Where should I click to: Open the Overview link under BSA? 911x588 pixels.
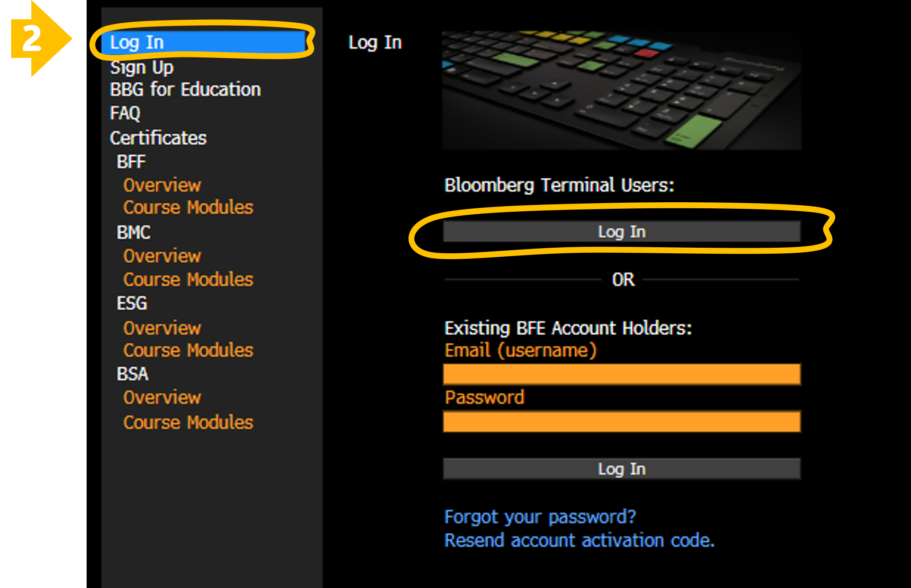coord(162,398)
